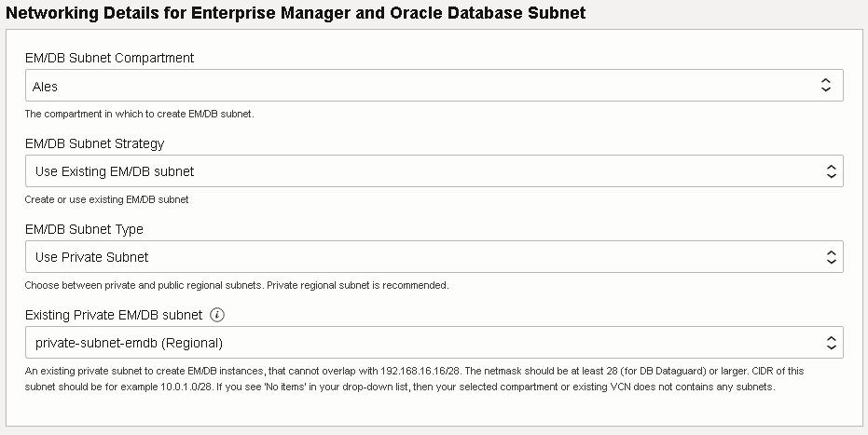This screenshot has width=868, height=435.
Task: Click the 'Existing Private EM/DB subnet' label text
Action: click(x=113, y=315)
